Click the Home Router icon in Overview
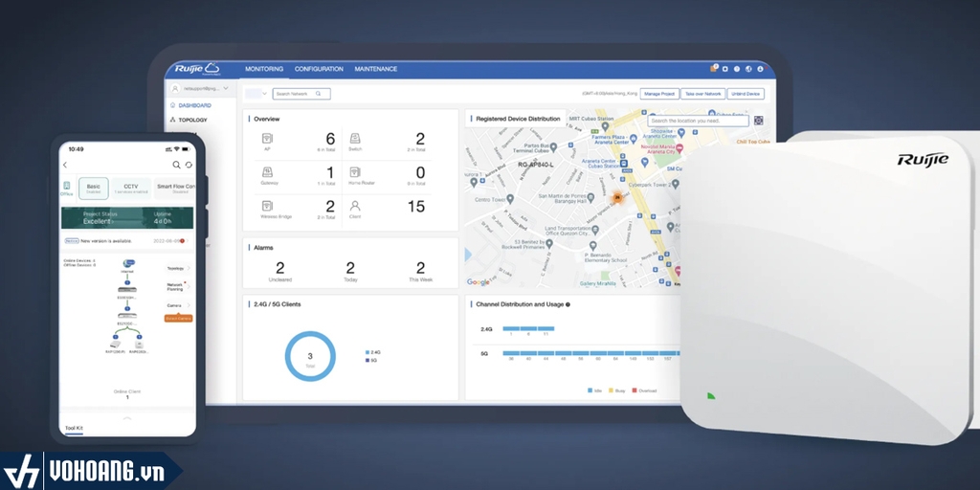Viewport: 980px width, 490px height. [355, 172]
